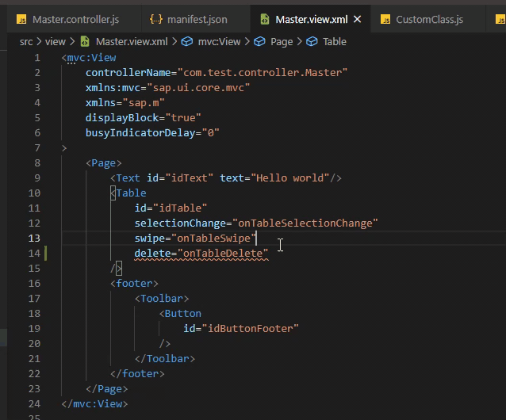Click 'busyIndicatorDelay' attribute on line 6
The width and height of the screenshot is (506, 420).
pos(140,133)
